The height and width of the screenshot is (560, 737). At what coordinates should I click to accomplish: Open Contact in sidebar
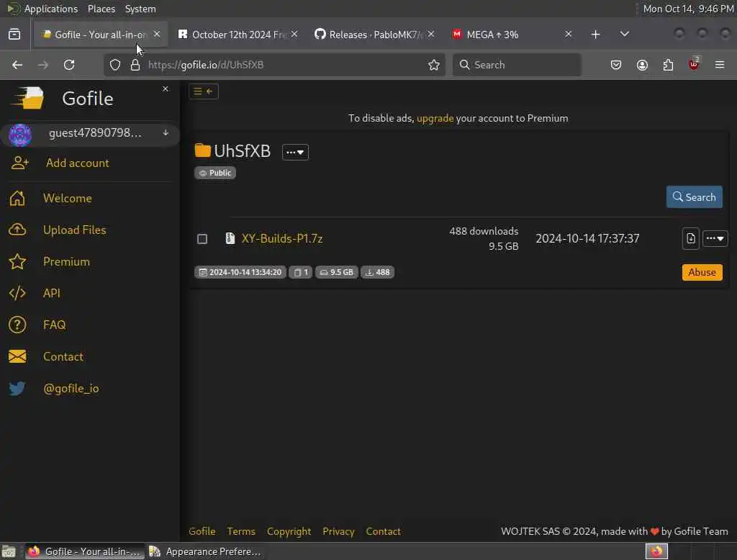[x=63, y=356]
